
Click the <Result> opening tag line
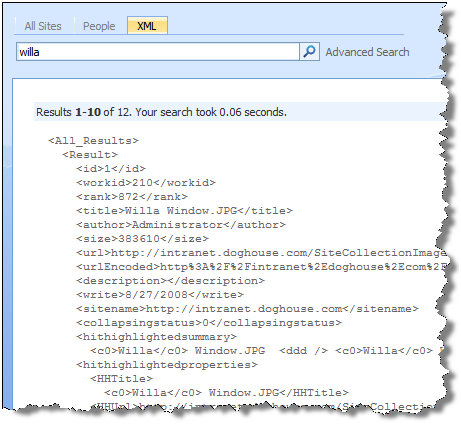point(90,155)
